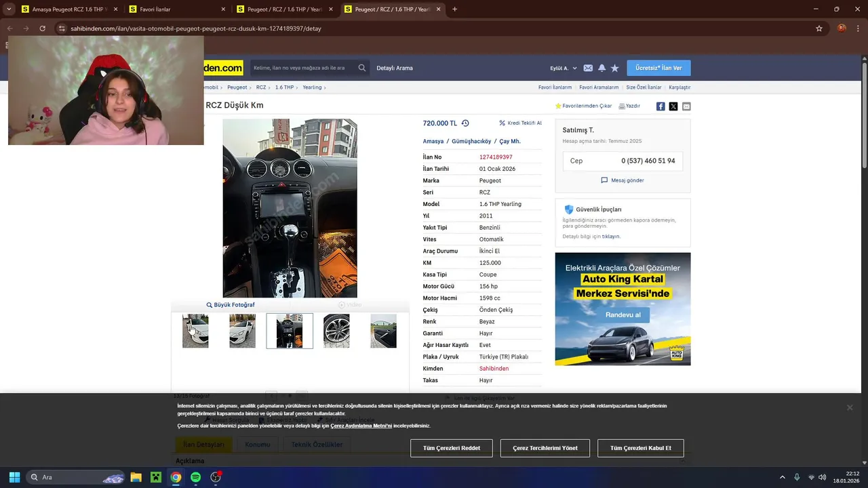Open the Wi-Fi network status icon

pos(812,477)
